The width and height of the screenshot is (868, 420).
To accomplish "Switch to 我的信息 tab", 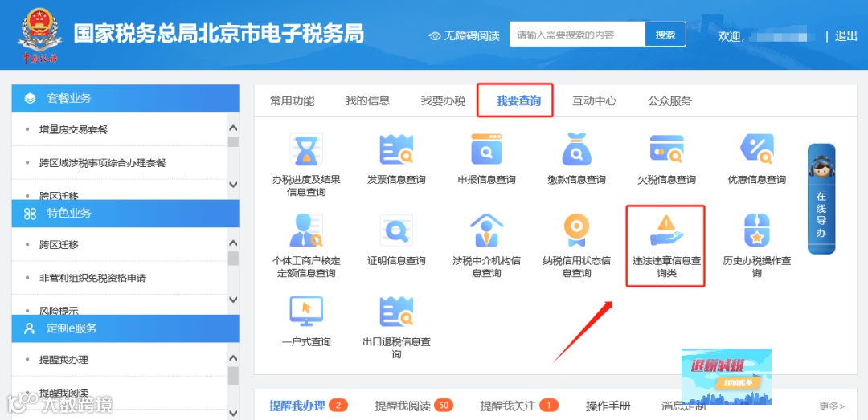I will tap(367, 100).
